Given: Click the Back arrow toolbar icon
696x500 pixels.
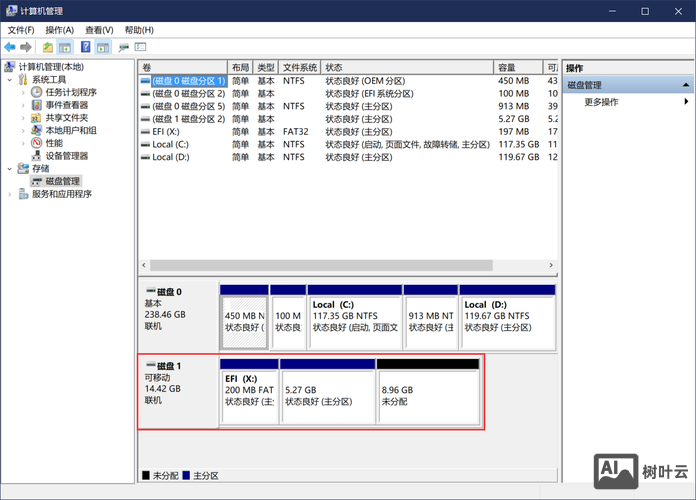Looking at the screenshot, I should point(10,47).
